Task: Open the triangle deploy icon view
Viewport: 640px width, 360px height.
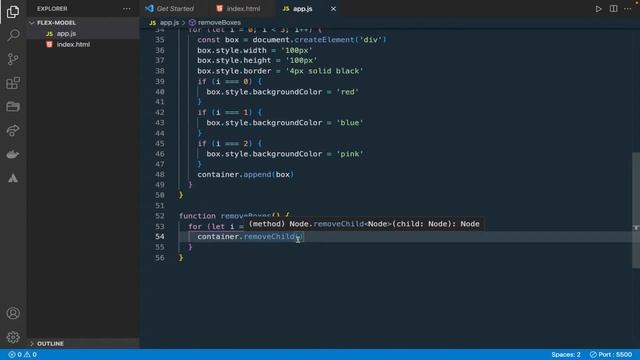Action: tap(13, 178)
